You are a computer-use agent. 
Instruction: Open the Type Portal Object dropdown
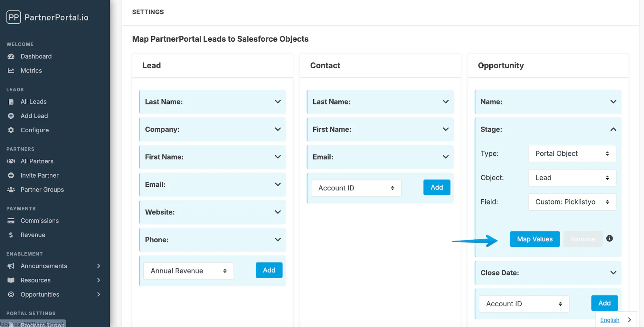coord(572,154)
